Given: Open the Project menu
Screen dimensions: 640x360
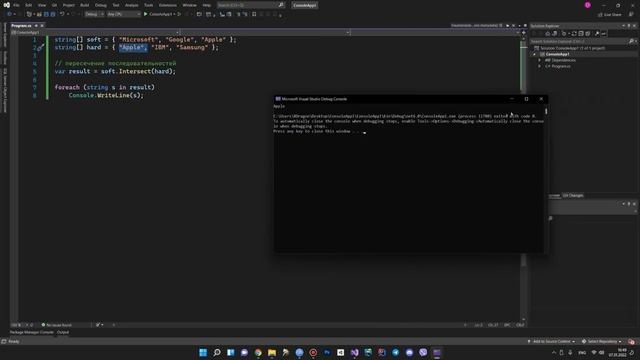Looking at the screenshot, I should [x=69, y=5].
